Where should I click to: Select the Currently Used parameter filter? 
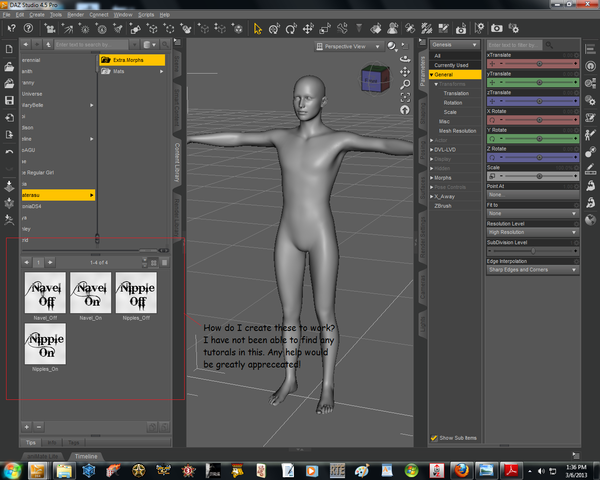(x=450, y=65)
